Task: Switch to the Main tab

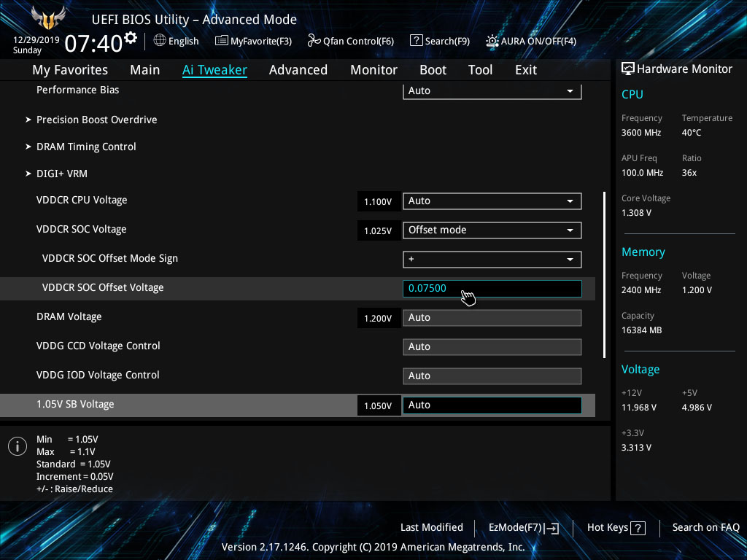Action: pos(145,70)
